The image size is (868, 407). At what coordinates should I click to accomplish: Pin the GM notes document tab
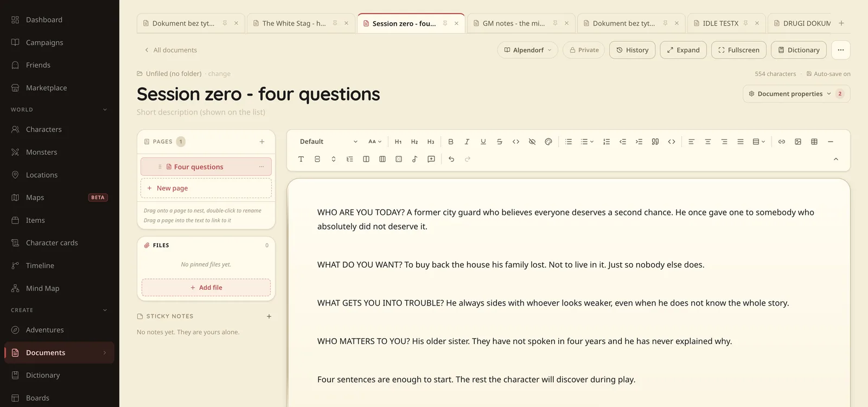tap(556, 23)
